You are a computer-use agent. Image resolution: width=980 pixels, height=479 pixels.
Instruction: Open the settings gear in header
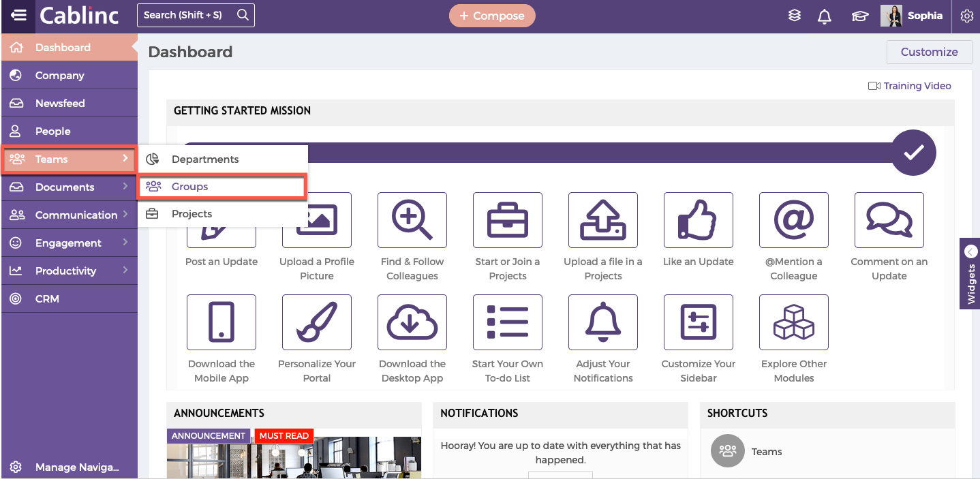(966, 16)
